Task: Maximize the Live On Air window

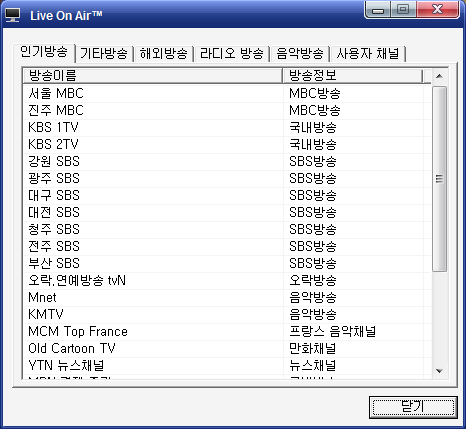Action: (403, 9)
